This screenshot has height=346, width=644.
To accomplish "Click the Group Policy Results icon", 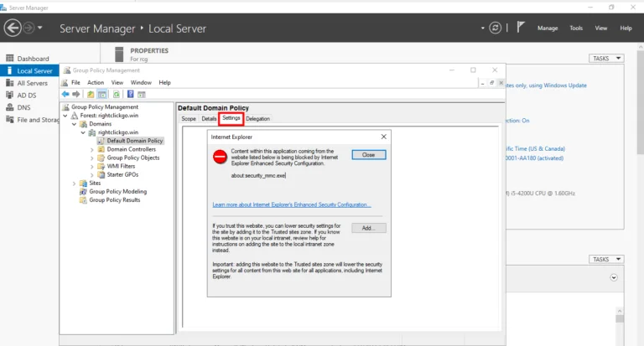I will click(83, 200).
